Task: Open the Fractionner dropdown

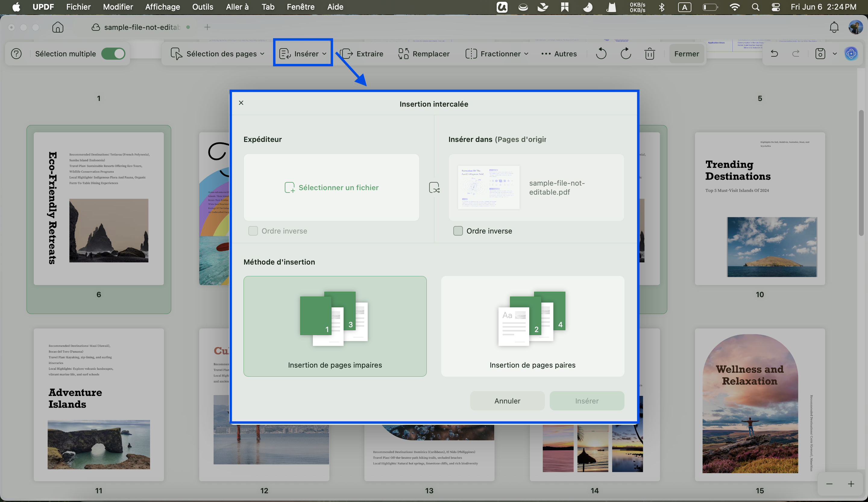Action: click(497, 54)
